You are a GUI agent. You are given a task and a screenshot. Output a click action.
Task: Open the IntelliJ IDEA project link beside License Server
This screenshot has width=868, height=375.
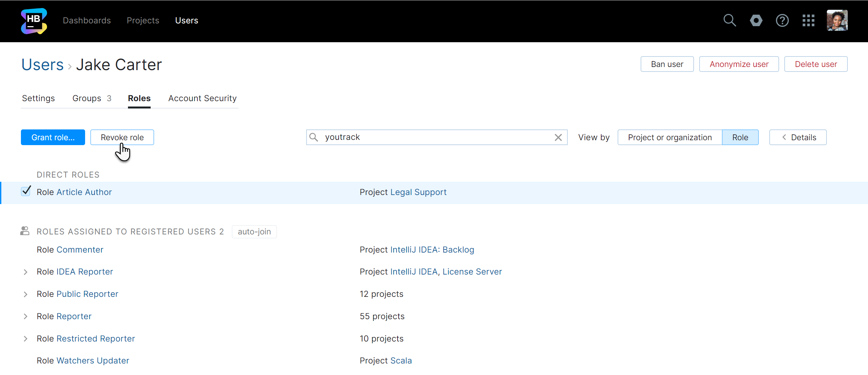click(414, 272)
